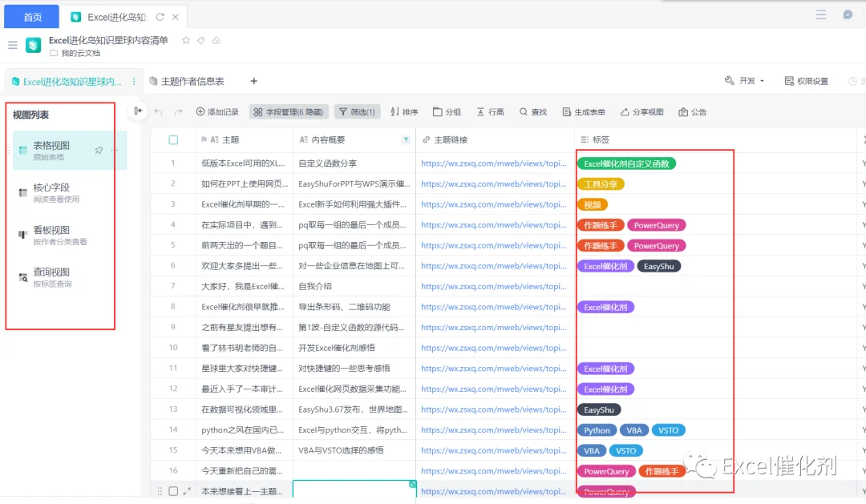Open the hamburger menu beside document title
Image resolution: width=866 pixels, height=504 pixels.
click(x=13, y=45)
